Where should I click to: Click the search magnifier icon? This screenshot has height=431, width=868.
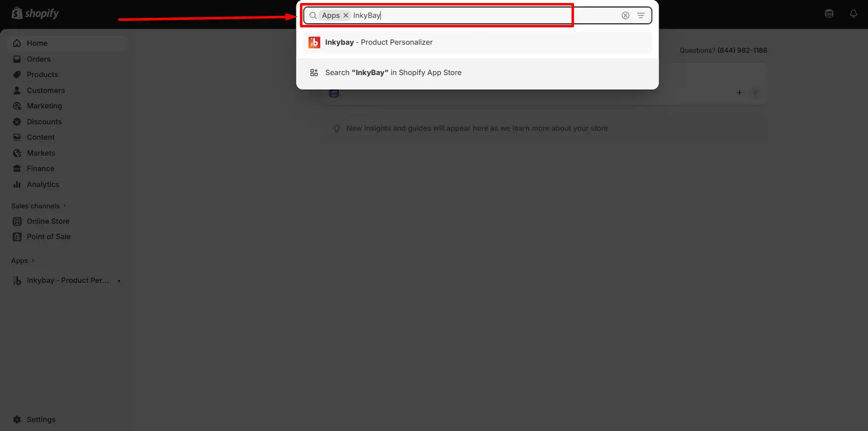313,15
